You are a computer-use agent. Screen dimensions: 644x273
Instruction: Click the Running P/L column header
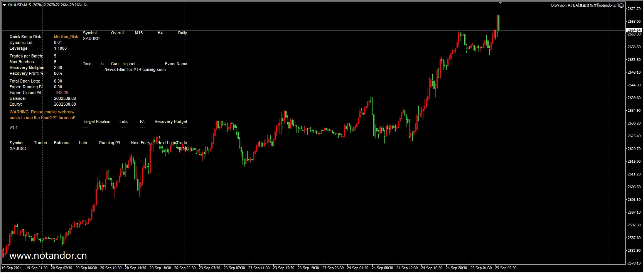[x=110, y=143]
